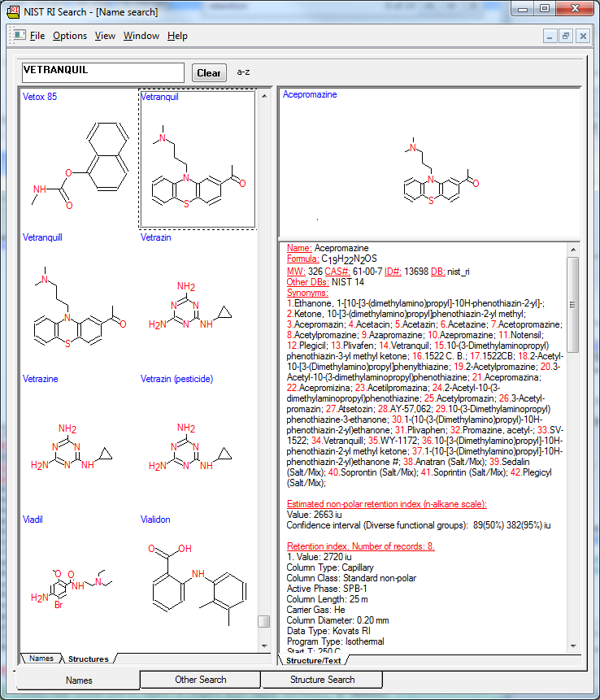600x700 pixels.
Task: Click the Column Length: 25 m line
Action: click(x=327, y=599)
